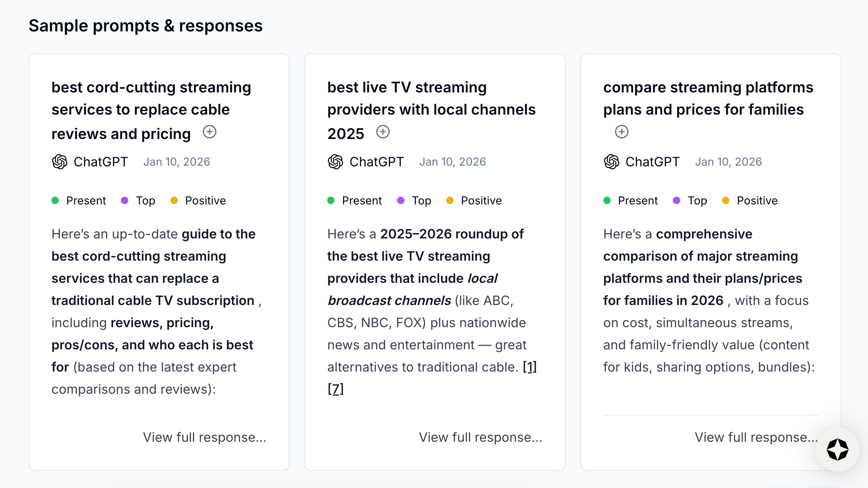Click ChatGPT logo in the compare platforms card
Screen dimensions: 868x488
[x=611, y=162]
